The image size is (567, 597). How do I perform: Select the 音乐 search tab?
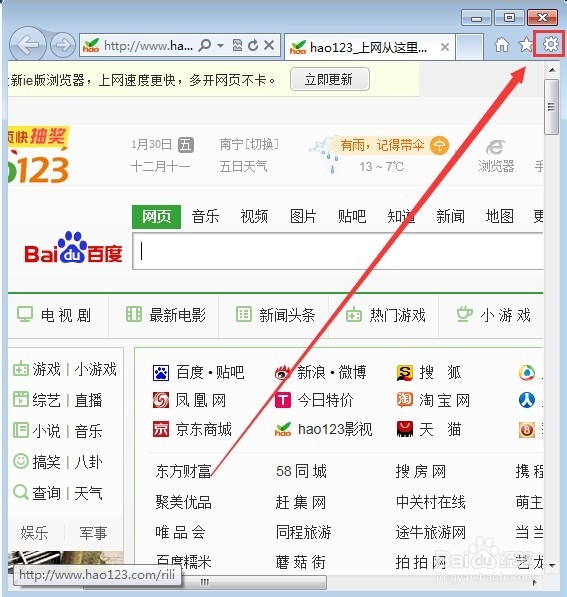tap(205, 217)
